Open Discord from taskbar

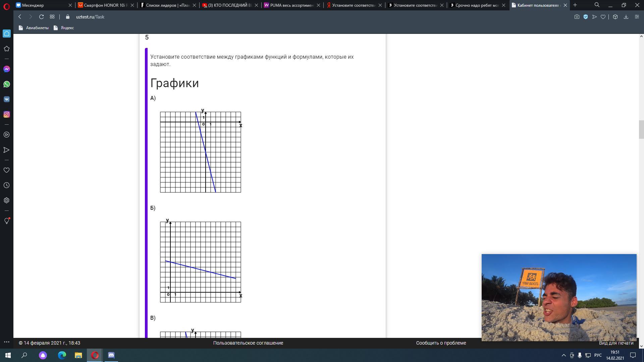pos(111,355)
